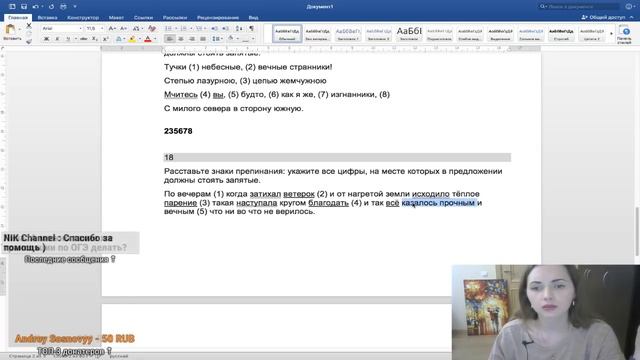Click the Text Effects (A) icon
Screen dimensions: 640x360
(x=118, y=39)
